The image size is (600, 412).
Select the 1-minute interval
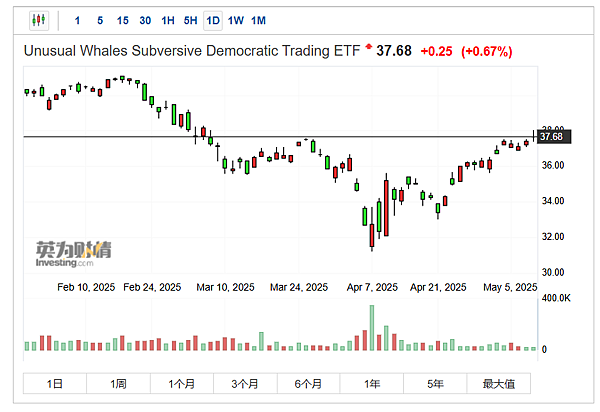(x=77, y=21)
